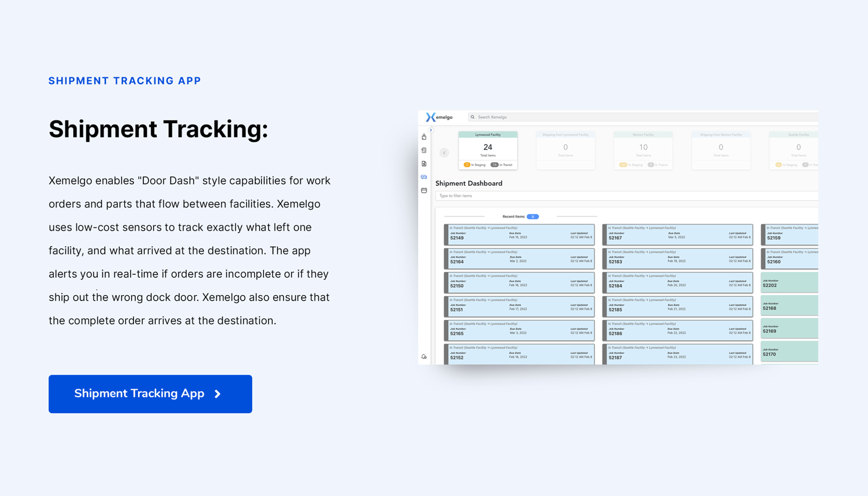Screen dimensions: 868x496
Task: Focus the Search Xemelgo field
Action: point(643,117)
